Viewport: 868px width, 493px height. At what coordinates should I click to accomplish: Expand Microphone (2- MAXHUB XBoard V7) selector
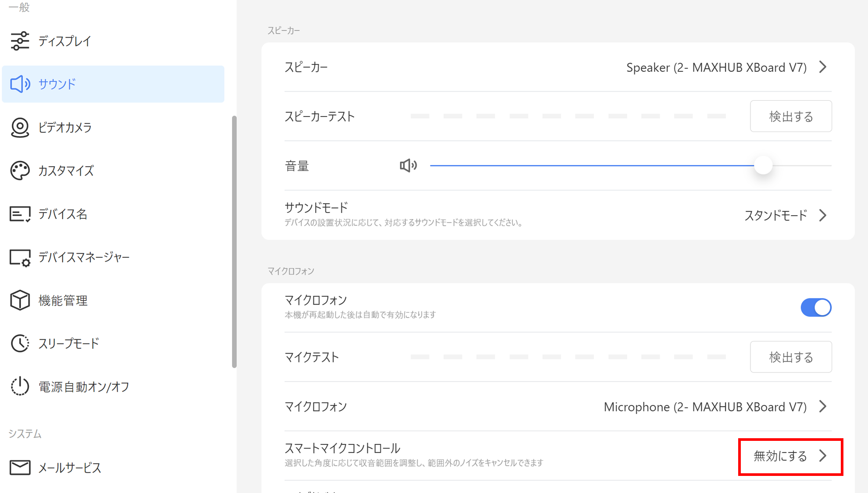[822, 407]
